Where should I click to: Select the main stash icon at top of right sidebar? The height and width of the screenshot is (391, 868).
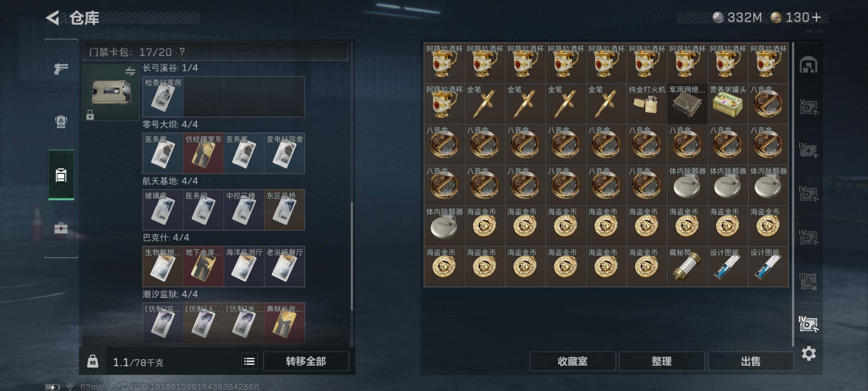(808, 65)
